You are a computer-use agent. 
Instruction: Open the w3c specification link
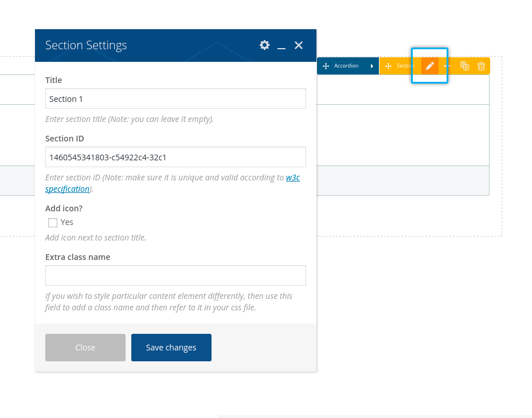pos(292,178)
